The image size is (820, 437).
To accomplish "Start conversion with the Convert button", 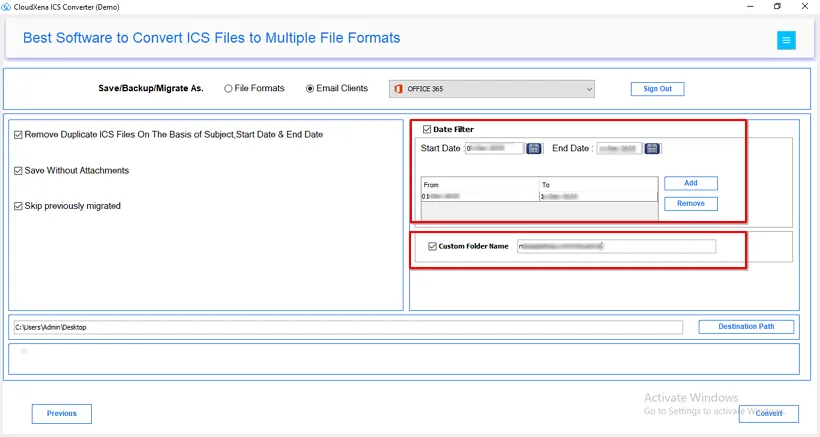I will [x=769, y=413].
